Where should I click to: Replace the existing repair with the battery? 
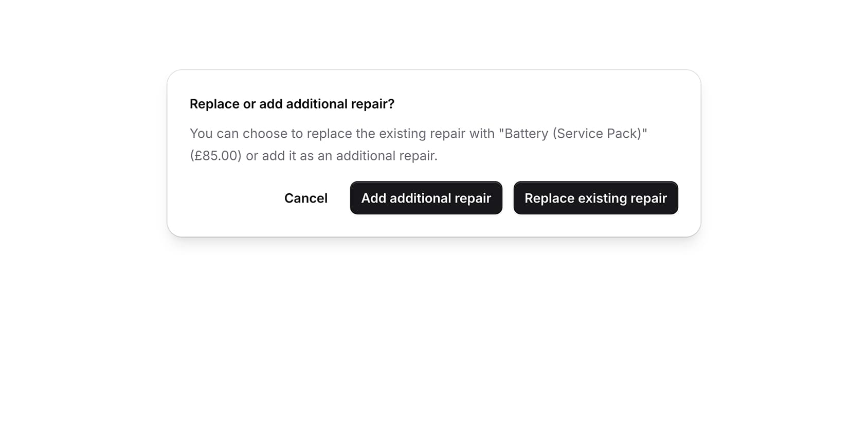tap(595, 198)
